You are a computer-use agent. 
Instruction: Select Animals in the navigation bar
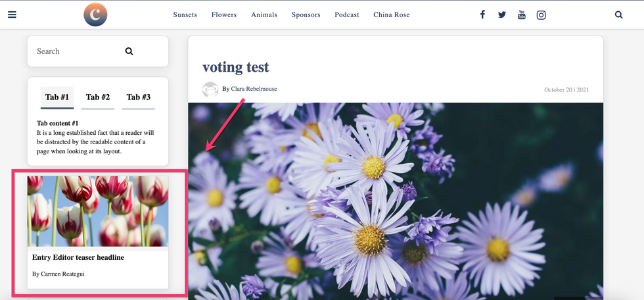tap(264, 14)
